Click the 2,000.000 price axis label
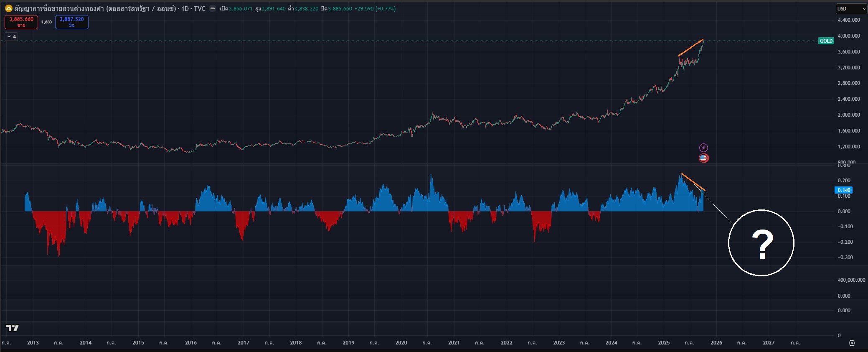 click(849, 115)
